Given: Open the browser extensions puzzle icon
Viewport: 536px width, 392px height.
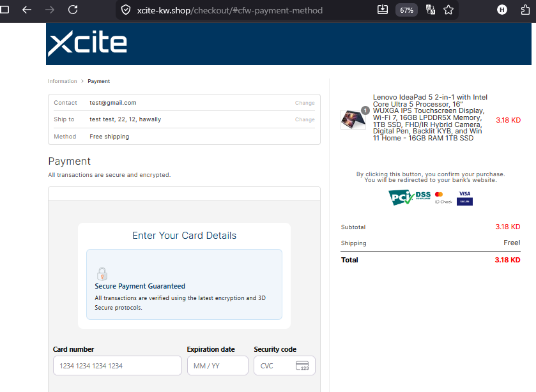Looking at the screenshot, I should pos(525,10).
